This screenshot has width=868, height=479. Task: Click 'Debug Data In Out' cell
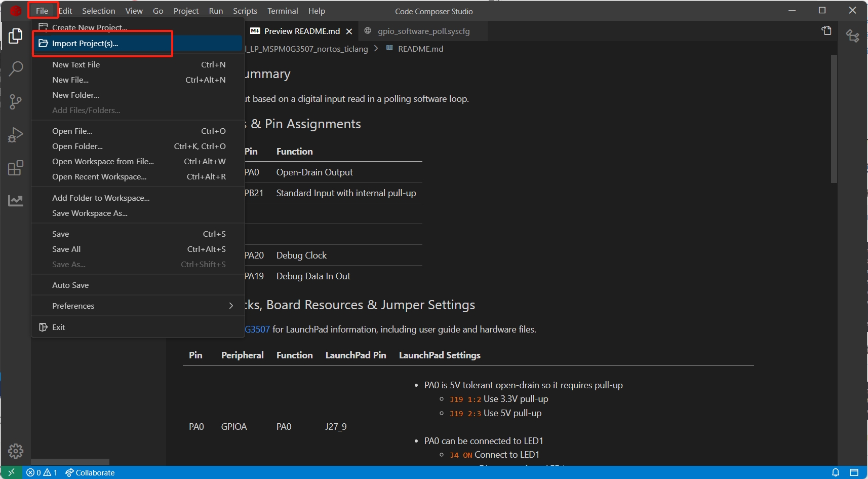313,276
